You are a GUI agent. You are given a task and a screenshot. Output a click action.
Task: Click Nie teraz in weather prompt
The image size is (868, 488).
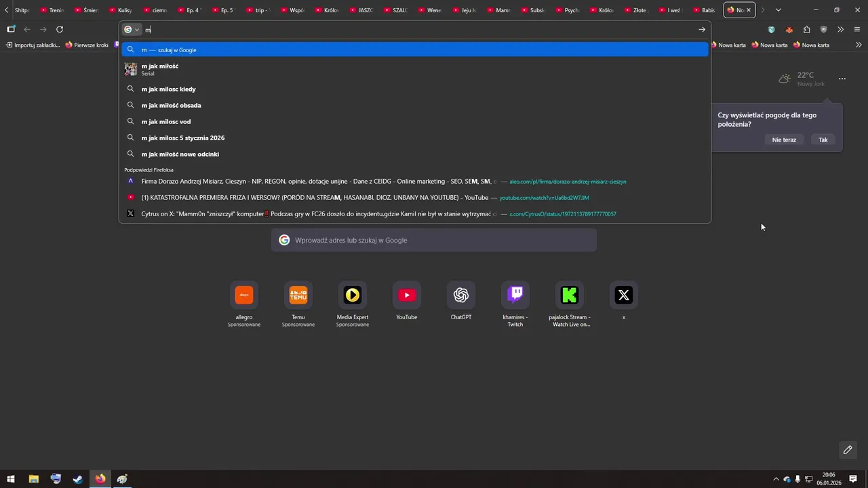(x=784, y=140)
